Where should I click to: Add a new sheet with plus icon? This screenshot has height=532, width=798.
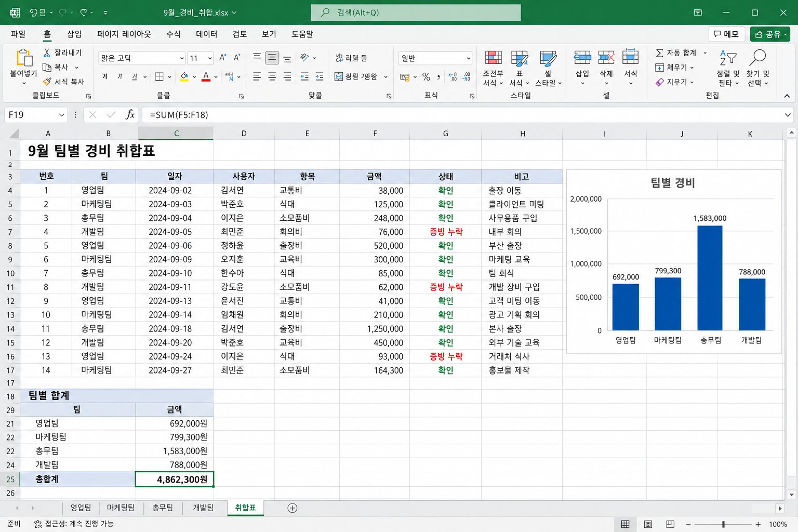292,508
